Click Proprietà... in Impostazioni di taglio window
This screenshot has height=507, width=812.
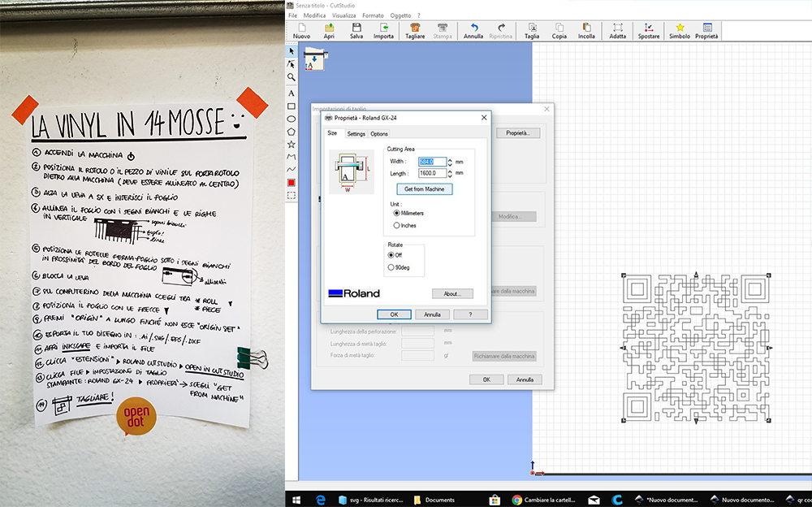click(518, 133)
